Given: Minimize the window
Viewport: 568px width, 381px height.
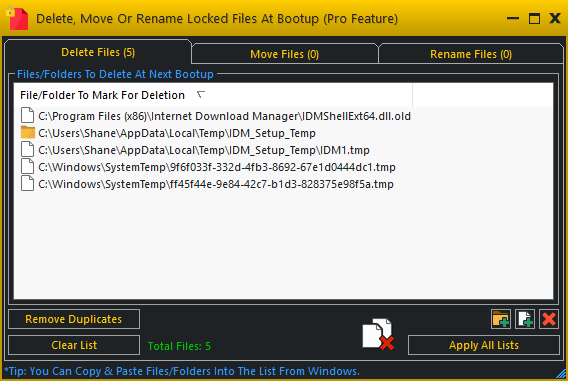Looking at the screenshot, I should pyautogui.click(x=513, y=18).
